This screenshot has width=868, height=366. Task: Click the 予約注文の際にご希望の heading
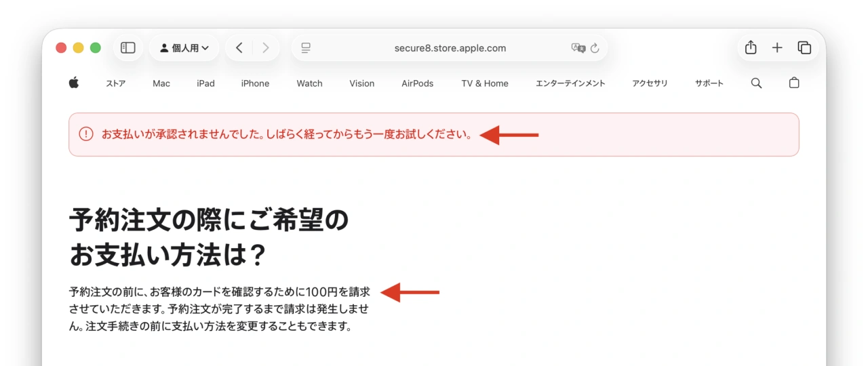[x=209, y=238]
